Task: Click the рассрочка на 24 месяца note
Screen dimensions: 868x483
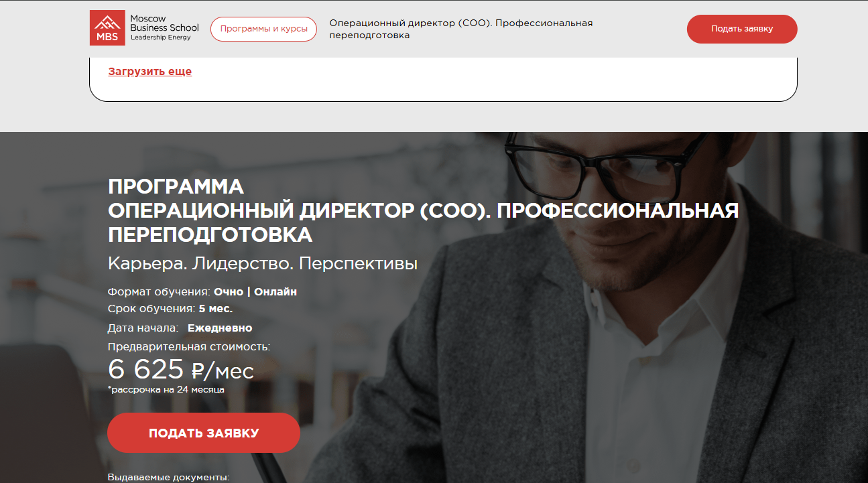Action: pos(166,389)
